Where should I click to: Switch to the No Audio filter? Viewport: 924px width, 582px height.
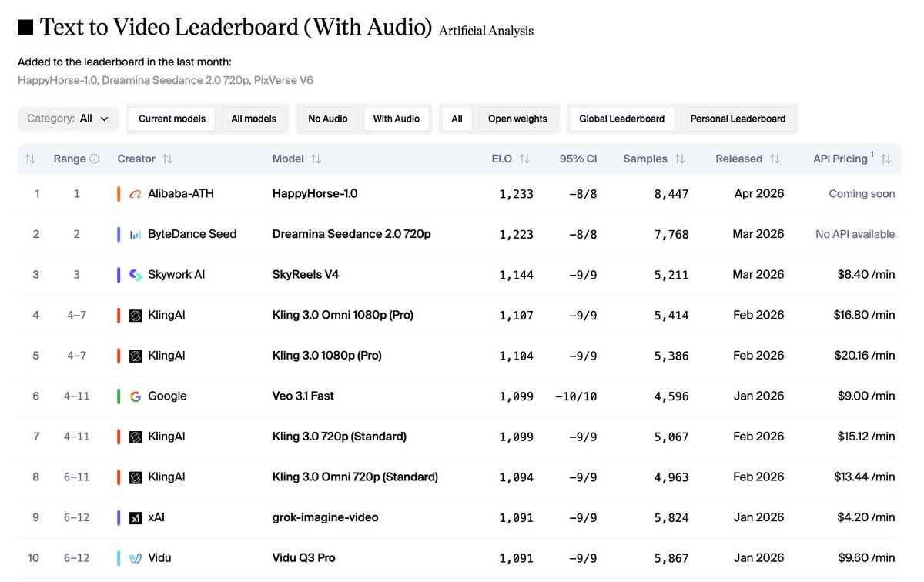(x=327, y=119)
